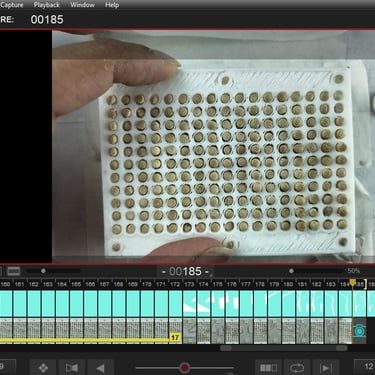375x375 pixels.
Task: Open the Help menu
Action: [x=112, y=5]
